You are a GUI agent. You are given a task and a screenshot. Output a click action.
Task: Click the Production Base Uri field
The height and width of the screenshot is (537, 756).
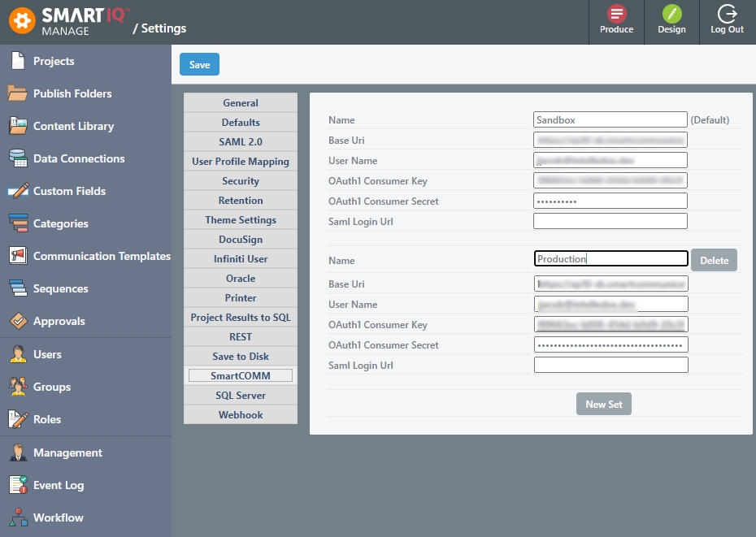coord(610,284)
